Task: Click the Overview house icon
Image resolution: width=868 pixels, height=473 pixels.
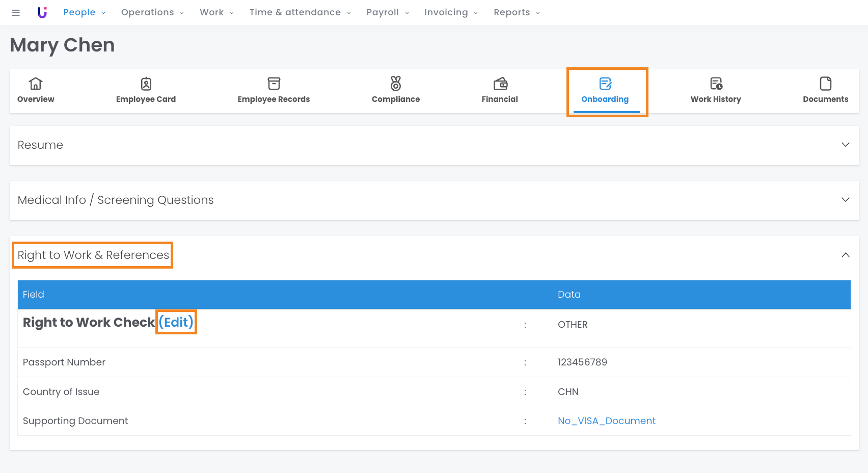Action: pos(36,83)
